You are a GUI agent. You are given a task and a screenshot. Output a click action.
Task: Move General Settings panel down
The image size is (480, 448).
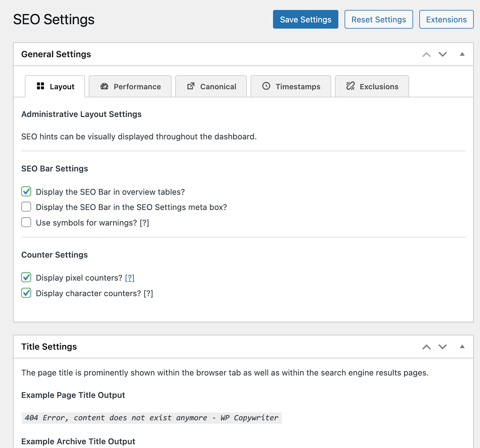click(443, 55)
